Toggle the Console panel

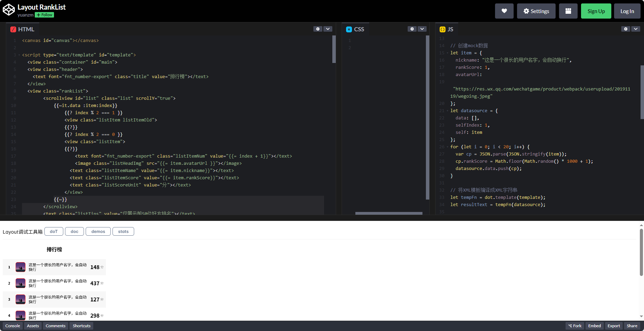tap(13, 326)
